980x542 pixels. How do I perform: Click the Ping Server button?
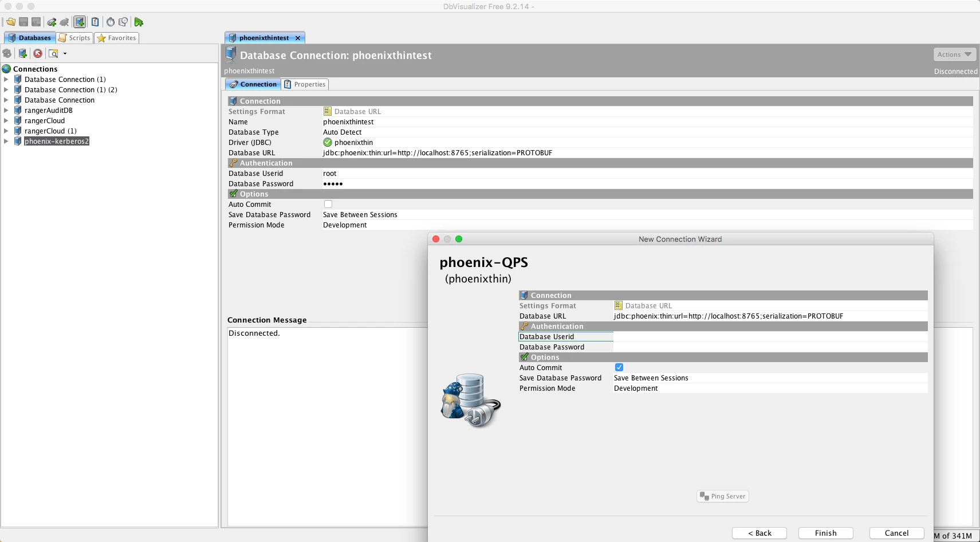(723, 496)
